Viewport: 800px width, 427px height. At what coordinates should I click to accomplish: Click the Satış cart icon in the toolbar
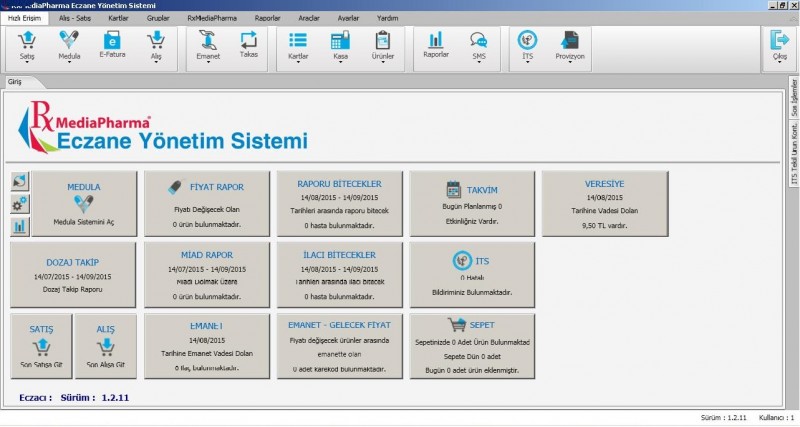[27, 41]
